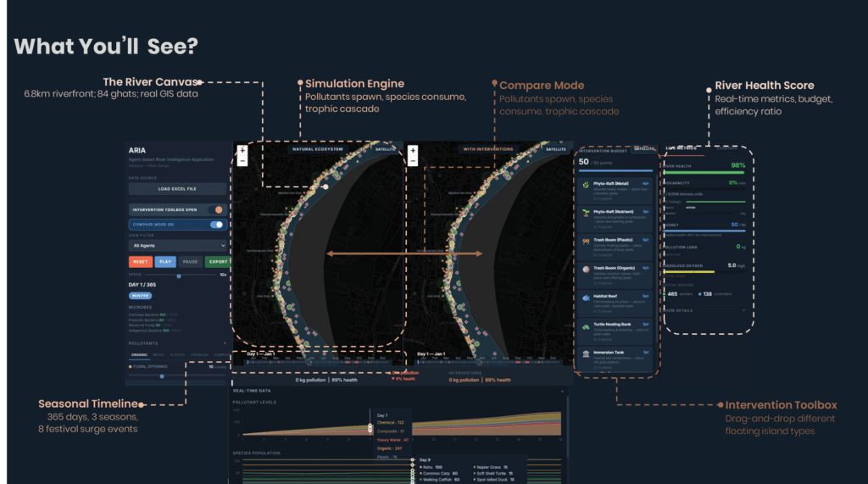Choose the Immersion Tank building icon

point(585,353)
